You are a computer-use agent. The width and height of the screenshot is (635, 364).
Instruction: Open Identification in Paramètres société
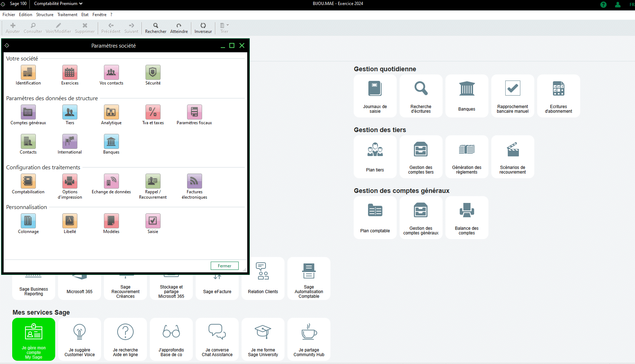(28, 72)
